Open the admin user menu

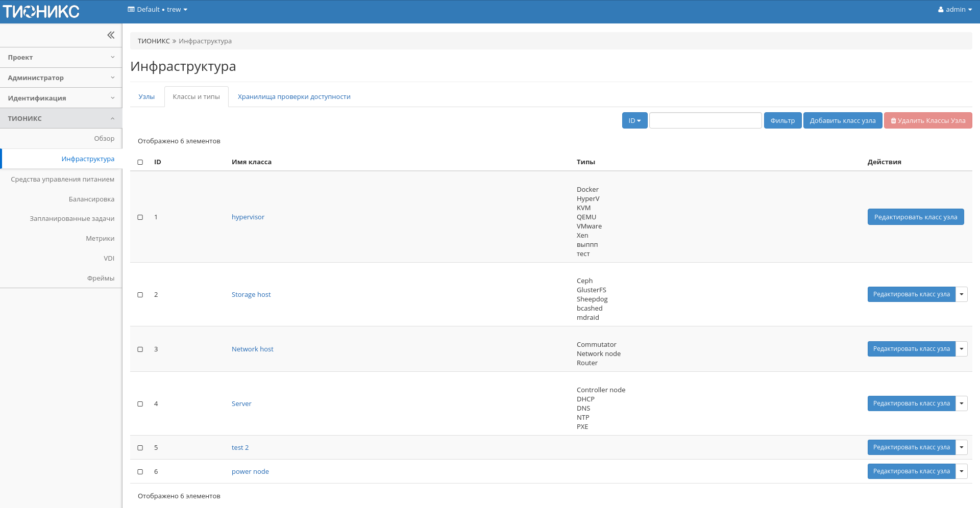954,10
